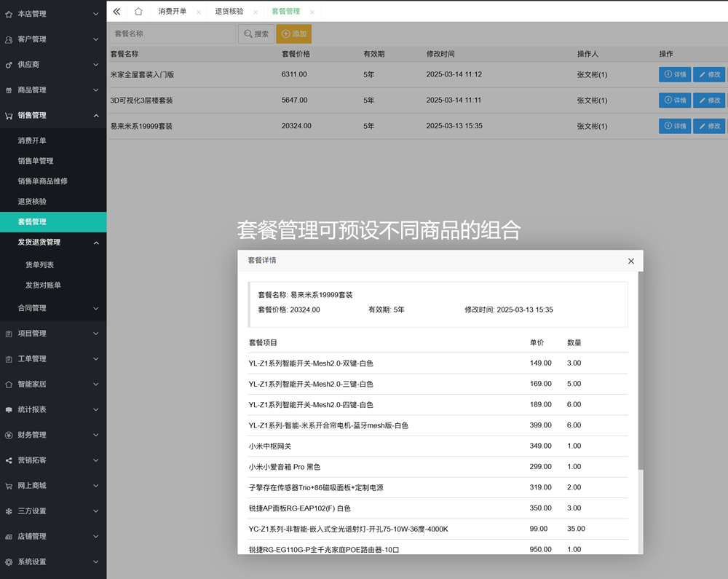This screenshot has height=579, width=728.
Task: Click the 店铺管理 sidebar icon
Action: [x=9, y=536]
